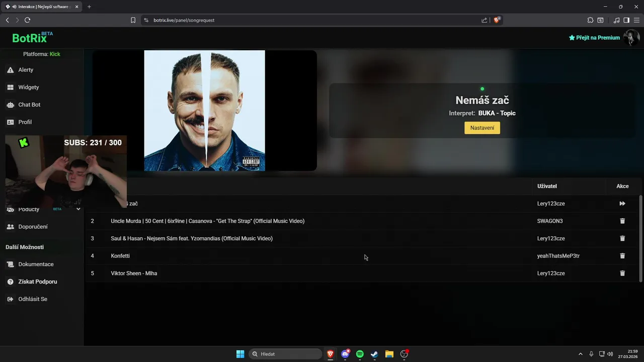Click the Získat Podporu link

tap(38, 282)
